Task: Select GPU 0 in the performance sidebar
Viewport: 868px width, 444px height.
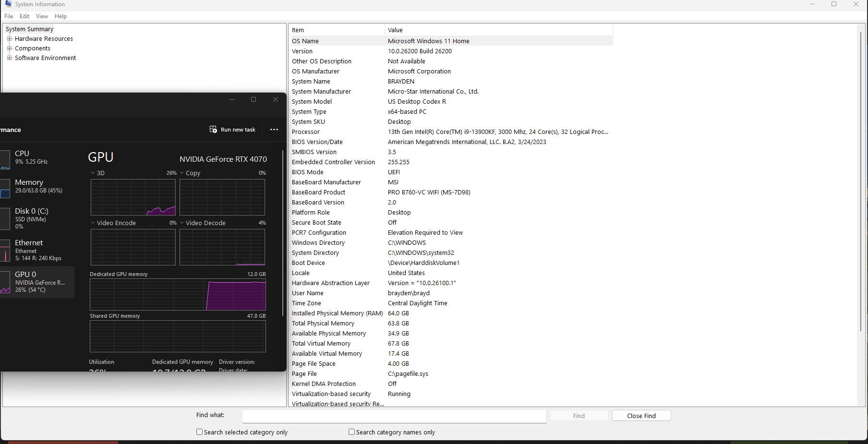Action: click(x=37, y=282)
